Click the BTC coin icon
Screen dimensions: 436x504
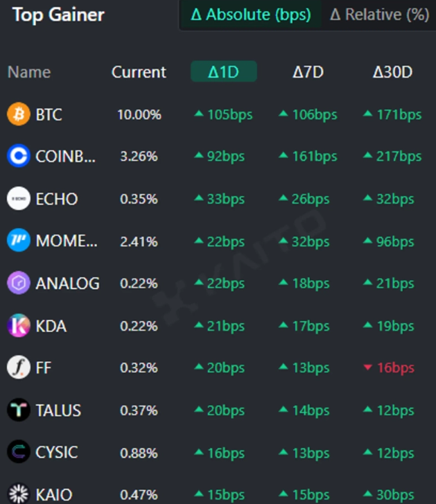(19, 114)
